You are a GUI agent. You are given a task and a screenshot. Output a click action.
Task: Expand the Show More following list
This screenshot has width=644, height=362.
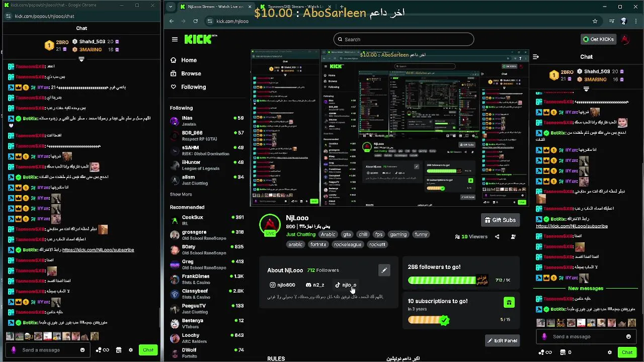181,194
